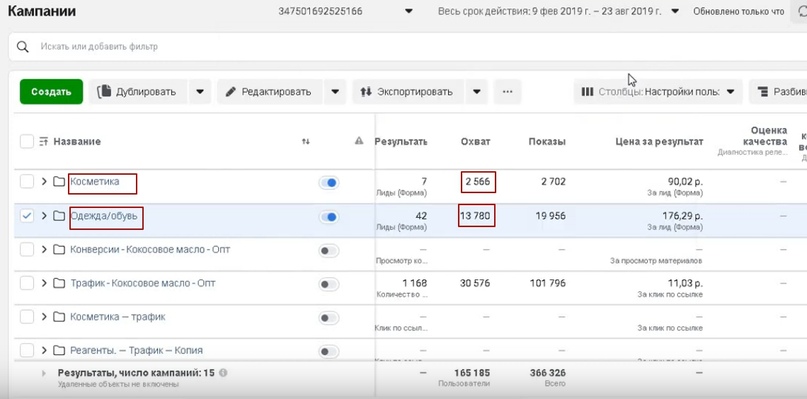807x399 pixels.
Task: Enable the Реагенты. — Трафик — Копия toggle
Action: [329, 352]
